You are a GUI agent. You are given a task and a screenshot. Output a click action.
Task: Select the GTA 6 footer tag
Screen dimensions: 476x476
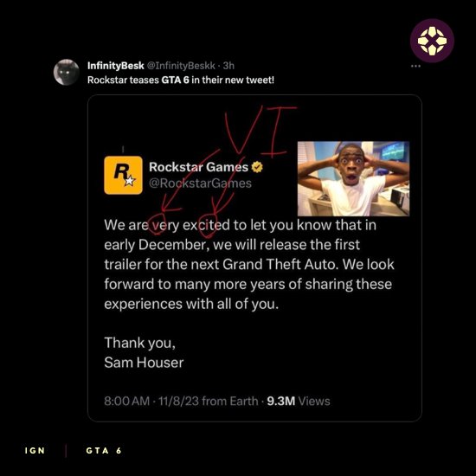[x=104, y=451]
